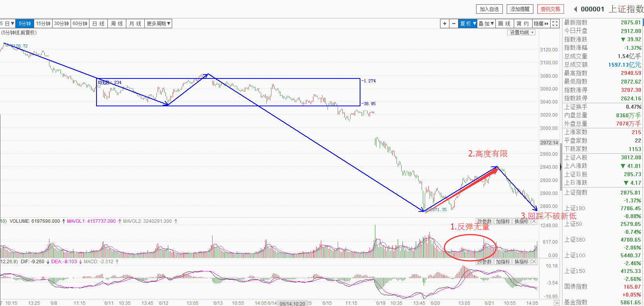This screenshot has width=644, height=306.
Task: Click 改参数 in the VOLUME panel
Action: click(x=484, y=222)
